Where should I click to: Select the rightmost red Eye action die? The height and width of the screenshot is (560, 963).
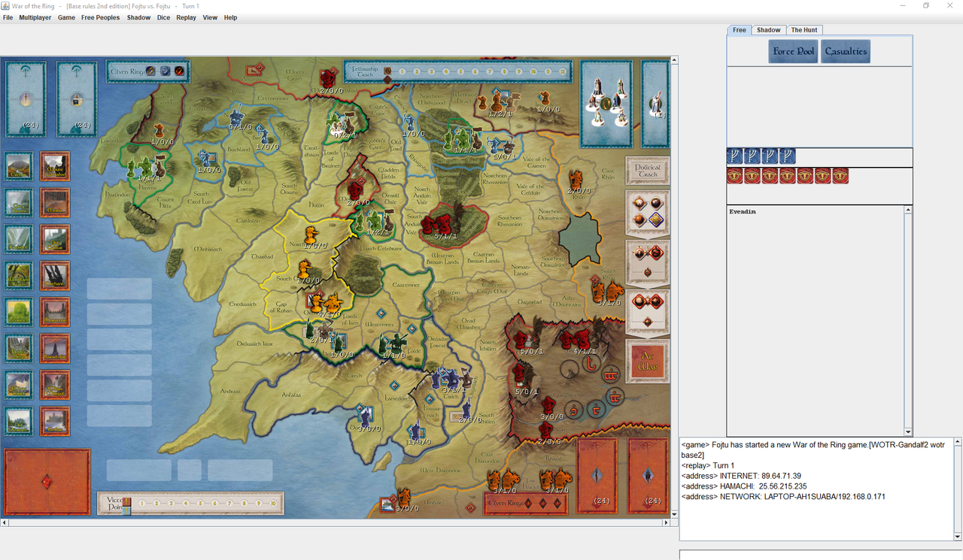(x=840, y=176)
